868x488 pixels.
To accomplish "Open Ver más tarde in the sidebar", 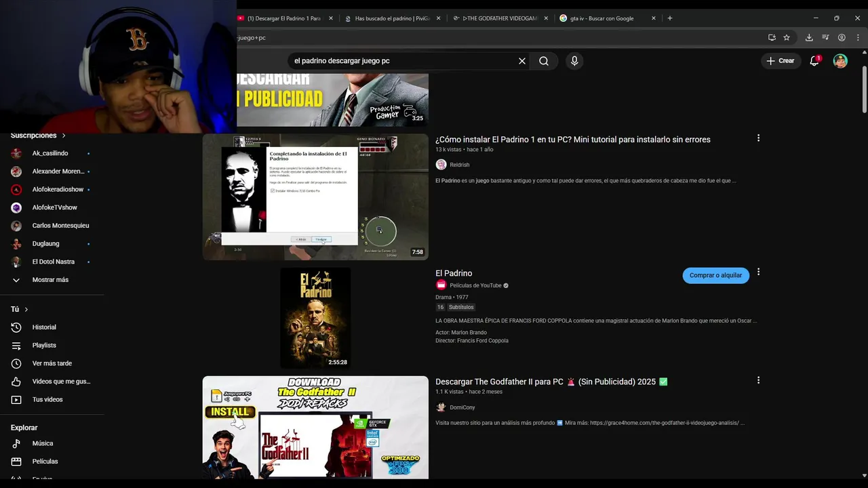I will point(50,363).
